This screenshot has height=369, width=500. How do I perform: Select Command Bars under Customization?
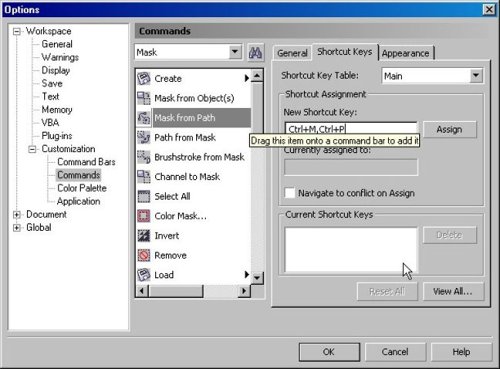tap(86, 162)
